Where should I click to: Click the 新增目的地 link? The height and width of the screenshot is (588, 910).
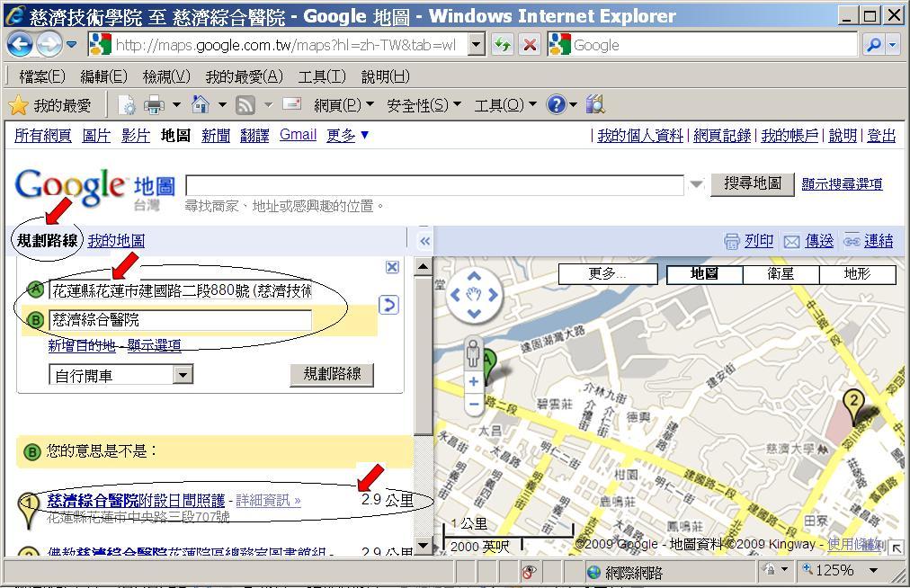[x=82, y=345]
